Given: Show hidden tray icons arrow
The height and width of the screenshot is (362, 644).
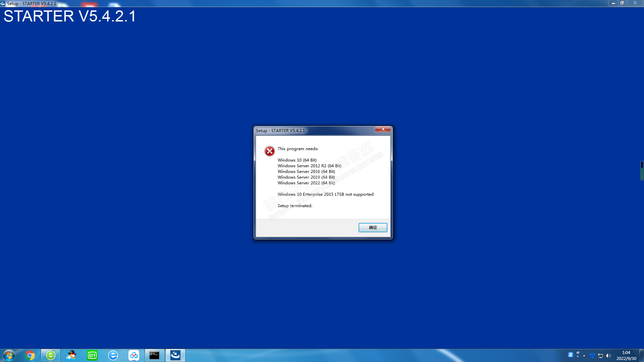Looking at the screenshot, I should [584, 356].
